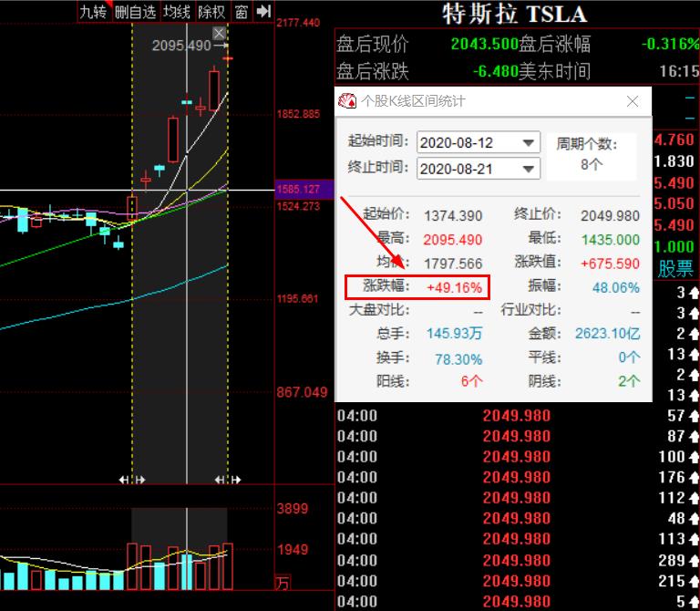Toggle the 均线 moving average button

177,12
